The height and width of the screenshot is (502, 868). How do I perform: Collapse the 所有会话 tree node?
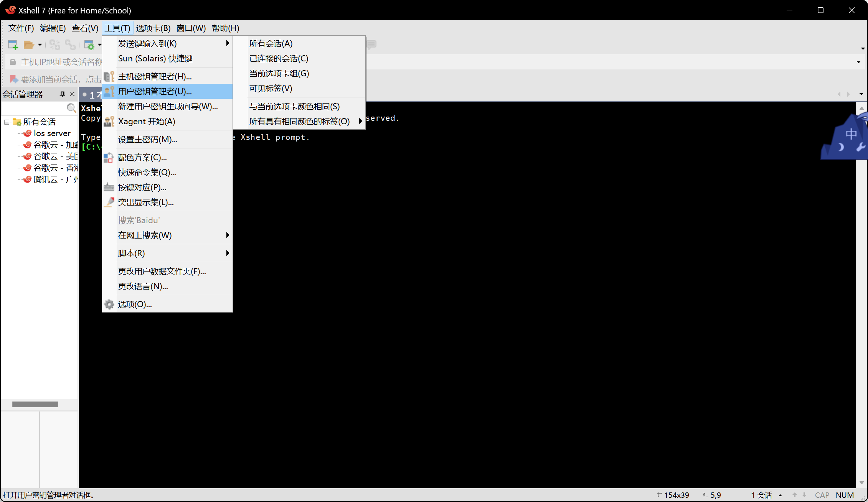7,122
